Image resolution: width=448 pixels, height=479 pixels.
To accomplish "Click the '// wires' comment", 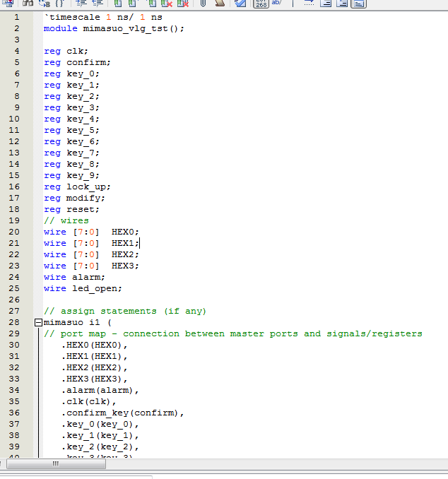I will [66, 220].
